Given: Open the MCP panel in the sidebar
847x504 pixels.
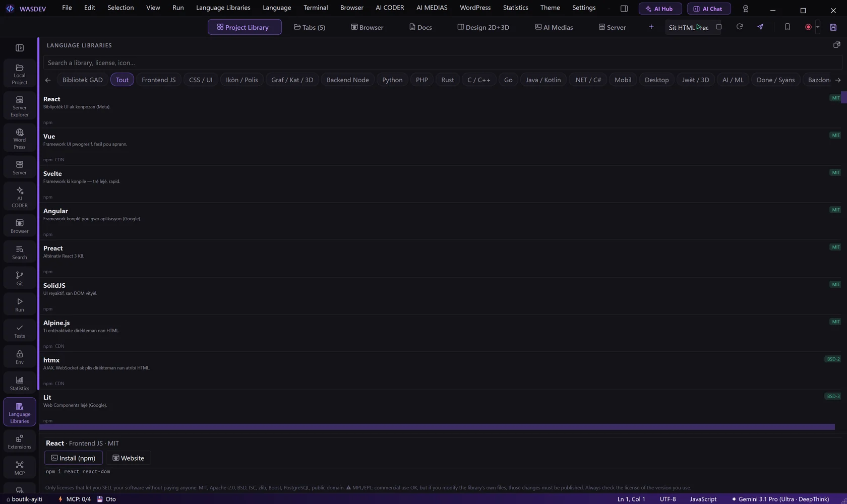Looking at the screenshot, I should click(x=20, y=468).
